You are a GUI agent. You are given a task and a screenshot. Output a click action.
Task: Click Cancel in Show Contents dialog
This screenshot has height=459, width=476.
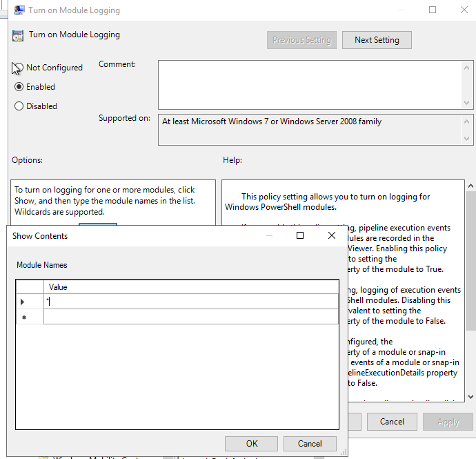coord(310,444)
